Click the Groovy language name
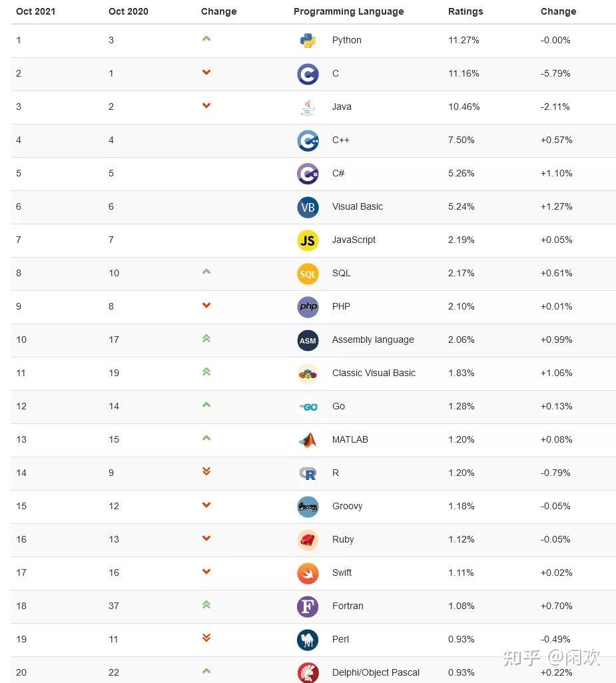The image size is (616, 683). click(347, 506)
